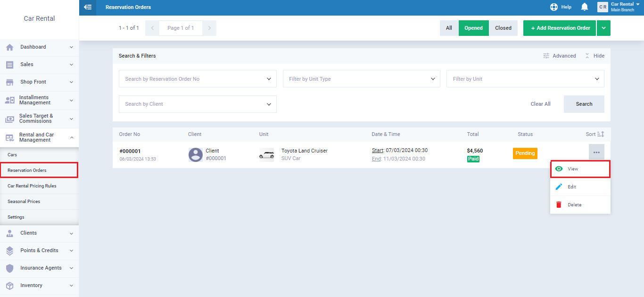Open Help lifebuoy icon
This screenshot has width=644, height=297.
coord(554,7)
